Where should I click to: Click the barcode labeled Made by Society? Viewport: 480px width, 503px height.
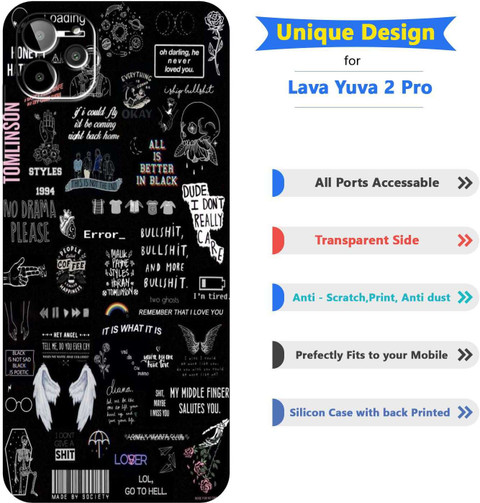coord(80,484)
